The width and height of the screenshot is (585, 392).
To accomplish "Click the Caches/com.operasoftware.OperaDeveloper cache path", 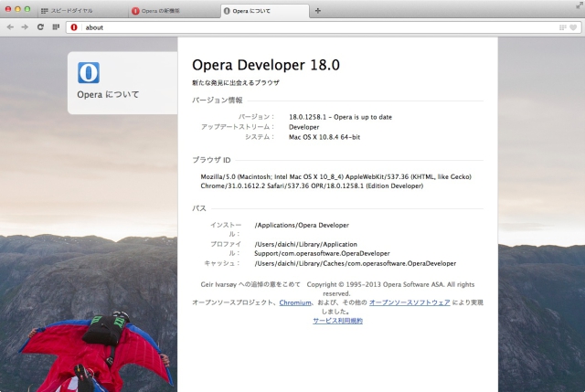I will pos(355,263).
